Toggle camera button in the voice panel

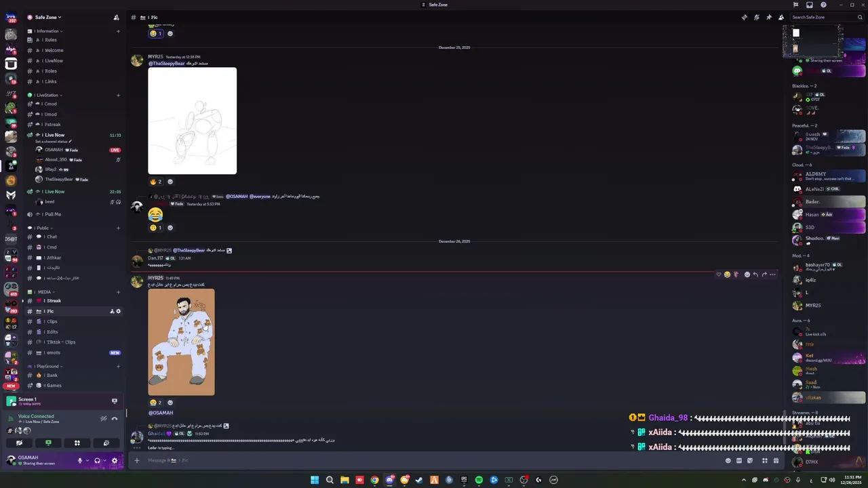coord(19,443)
